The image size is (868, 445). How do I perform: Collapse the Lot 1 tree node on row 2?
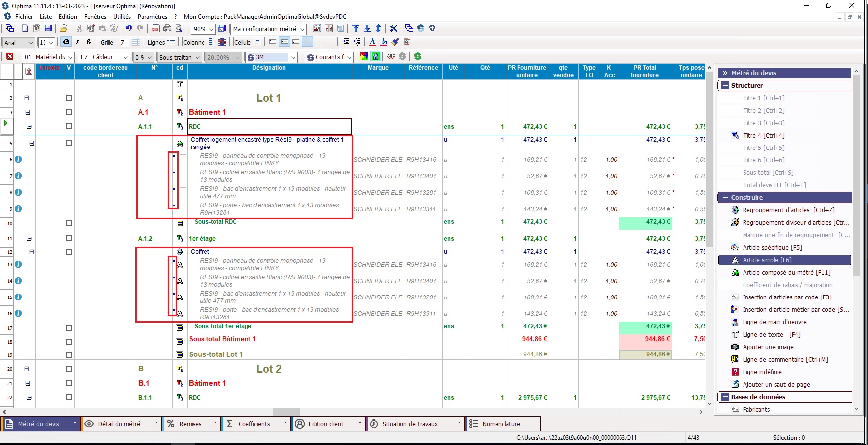point(27,98)
